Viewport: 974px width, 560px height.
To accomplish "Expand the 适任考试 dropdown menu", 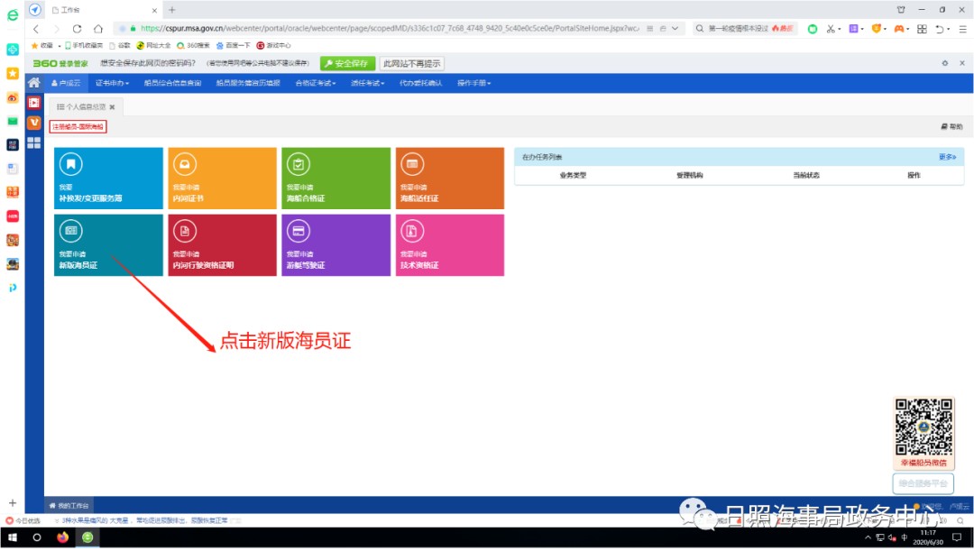I will 367,83.
